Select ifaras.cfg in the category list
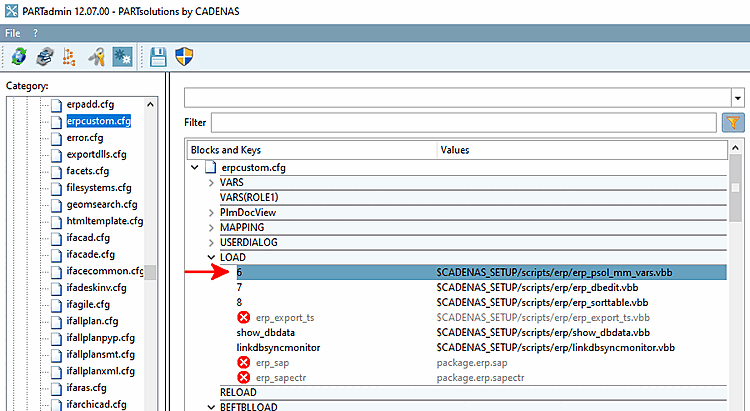 coord(87,388)
